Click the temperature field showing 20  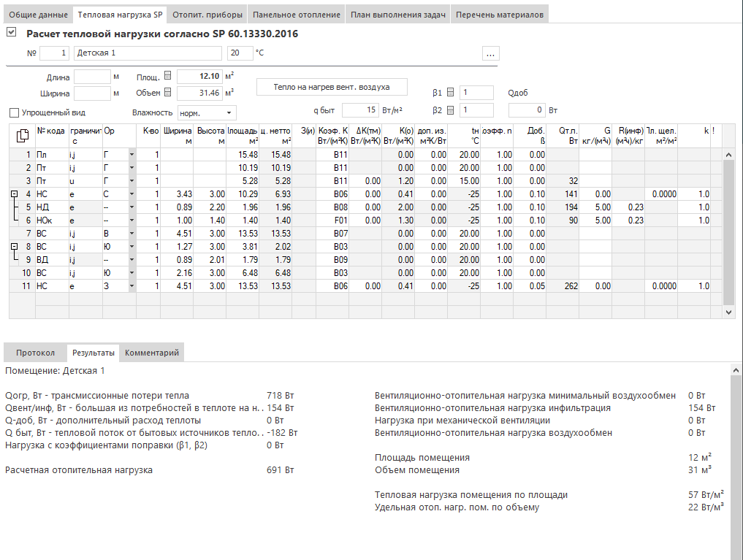[x=240, y=53]
